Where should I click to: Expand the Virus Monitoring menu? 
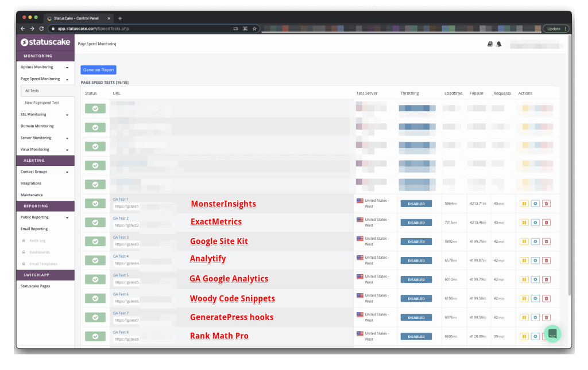coord(45,149)
